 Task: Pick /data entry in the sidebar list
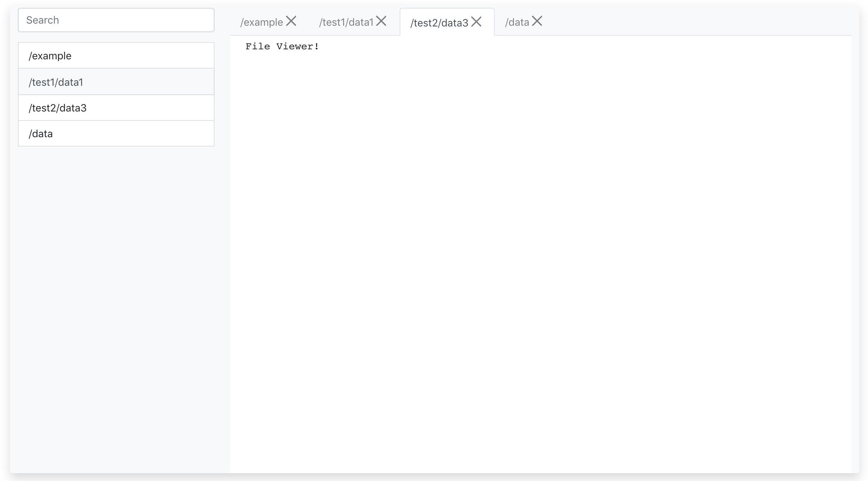[x=41, y=134]
